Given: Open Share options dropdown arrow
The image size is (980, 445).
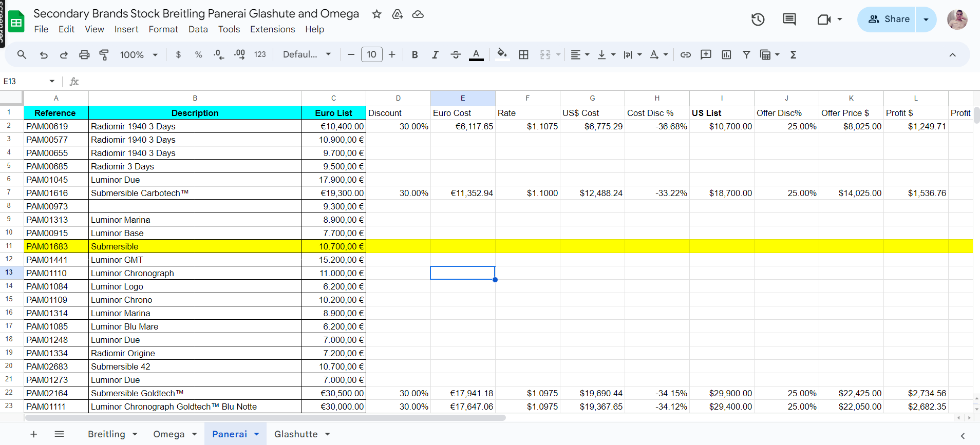Looking at the screenshot, I should coord(926,20).
